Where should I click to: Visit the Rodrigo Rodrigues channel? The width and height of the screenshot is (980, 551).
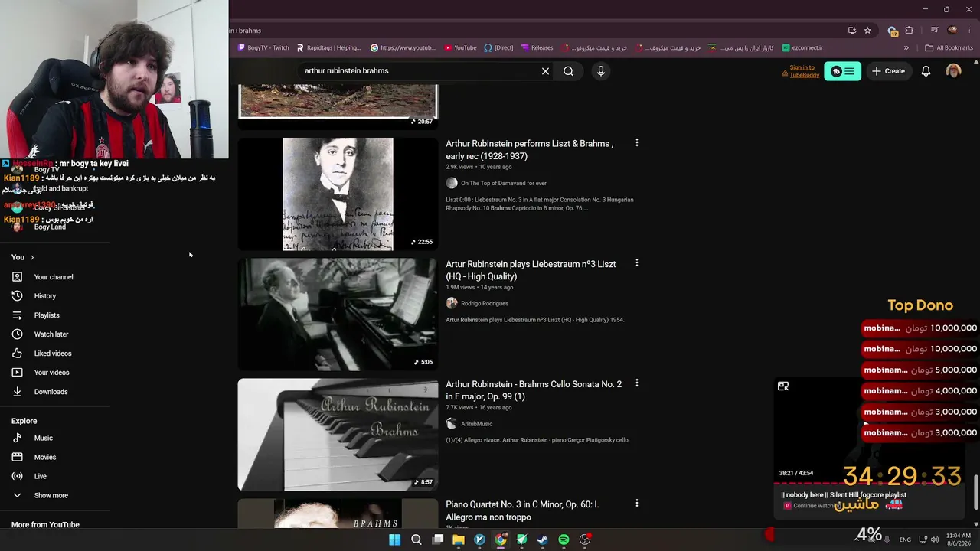point(485,304)
